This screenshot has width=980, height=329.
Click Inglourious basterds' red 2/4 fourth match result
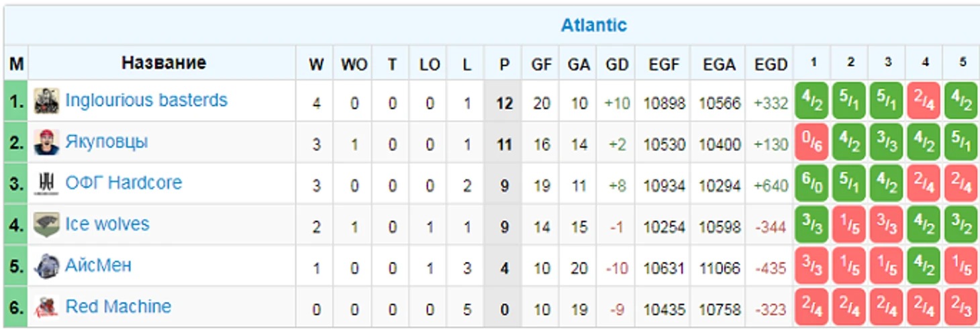(x=924, y=102)
